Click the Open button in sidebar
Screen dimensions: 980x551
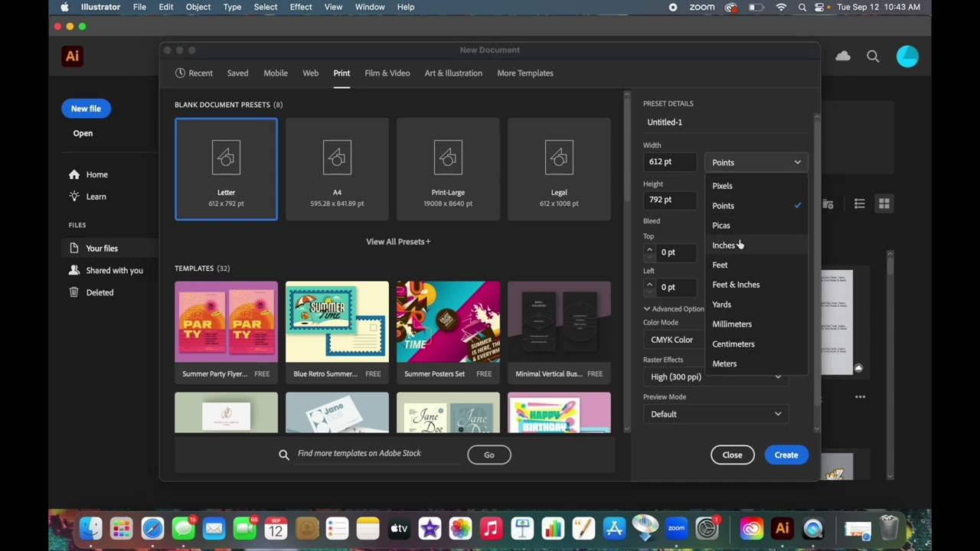pyautogui.click(x=83, y=133)
